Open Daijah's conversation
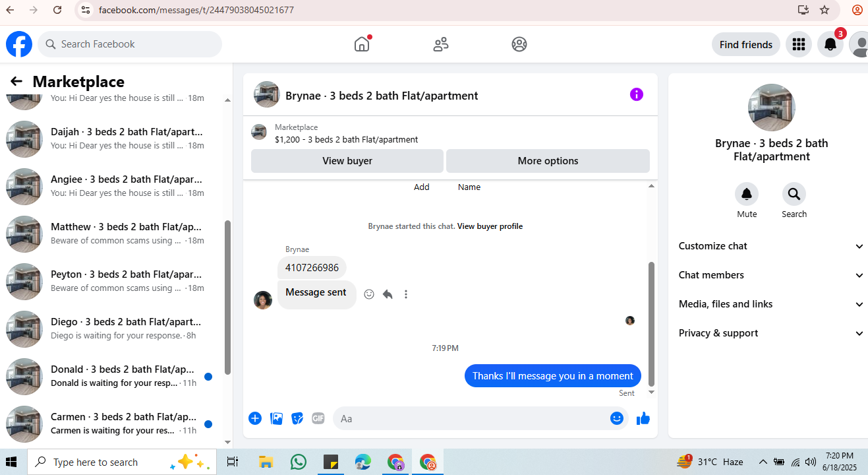This screenshot has width=868, height=475. [112, 139]
